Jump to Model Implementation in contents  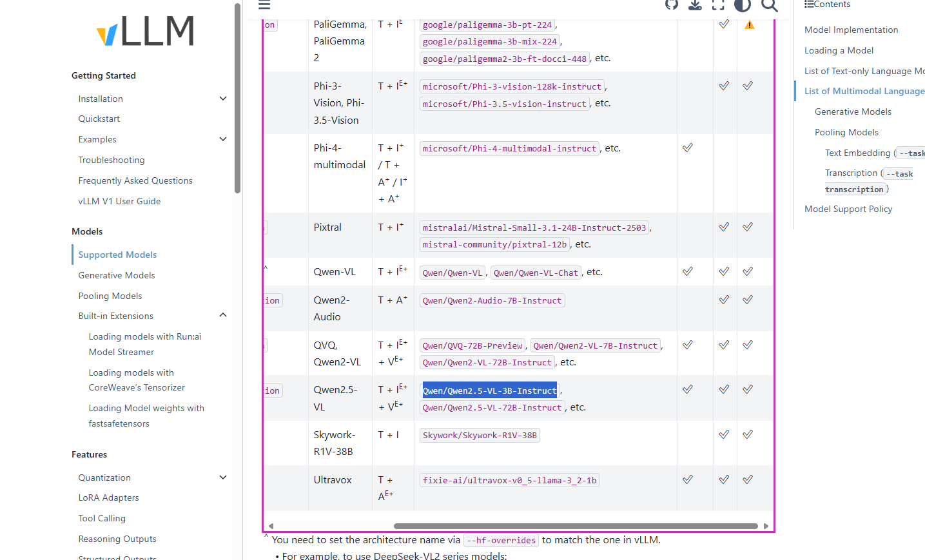tap(851, 30)
